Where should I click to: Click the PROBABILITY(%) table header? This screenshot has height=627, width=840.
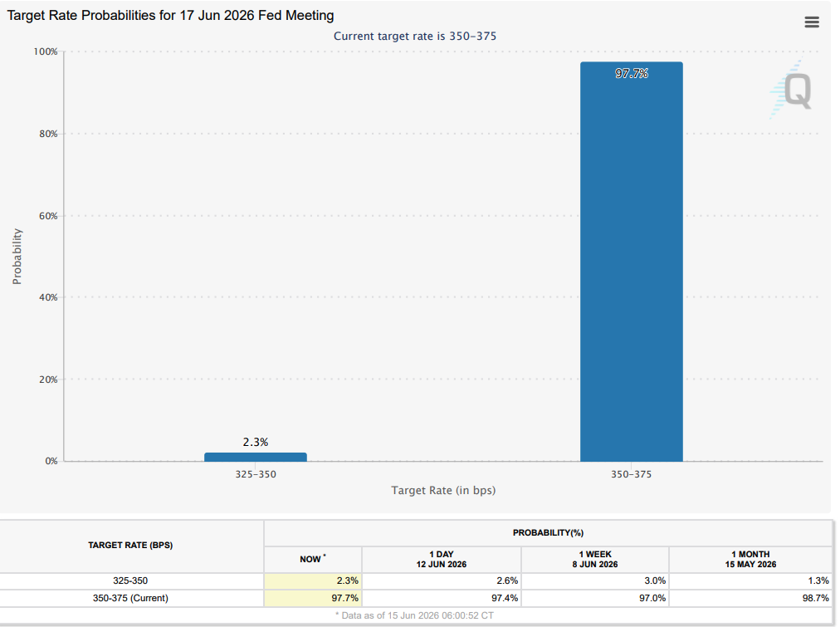click(548, 532)
